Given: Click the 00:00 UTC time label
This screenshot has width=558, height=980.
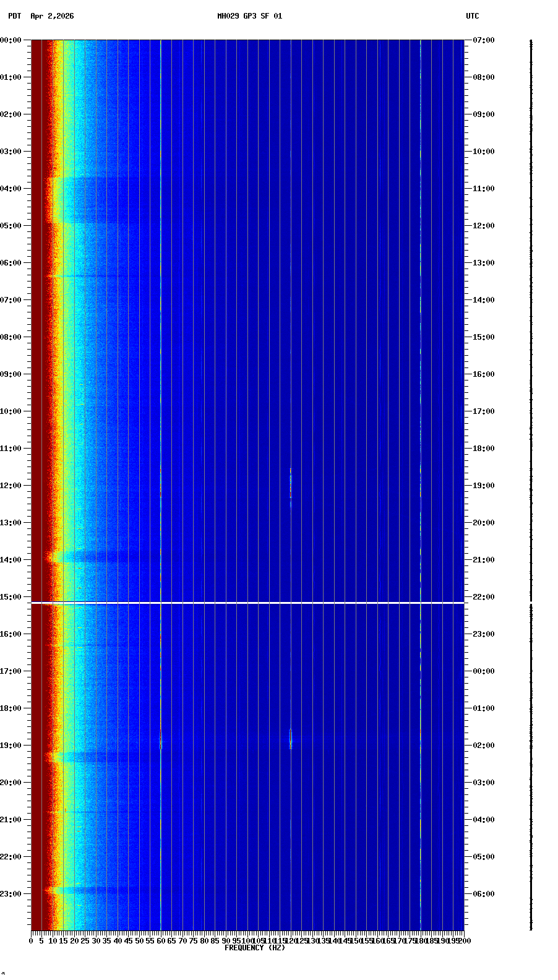Looking at the screenshot, I should [x=484, y=671].
